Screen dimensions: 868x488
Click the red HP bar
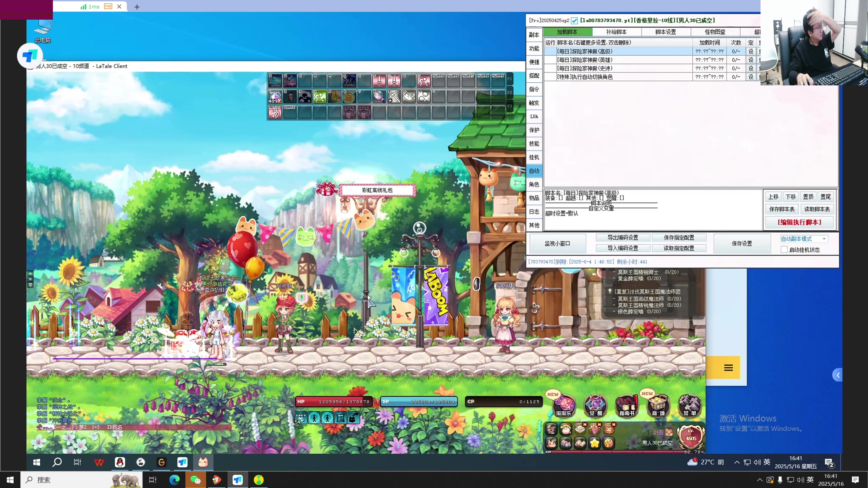tap(334, 402)
